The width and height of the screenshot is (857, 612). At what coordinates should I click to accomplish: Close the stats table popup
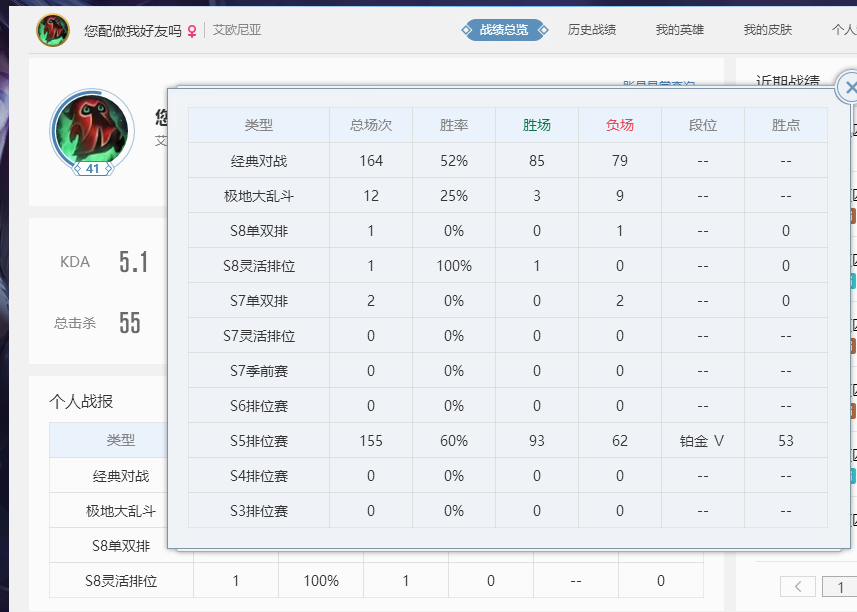[x=851, y=88]
